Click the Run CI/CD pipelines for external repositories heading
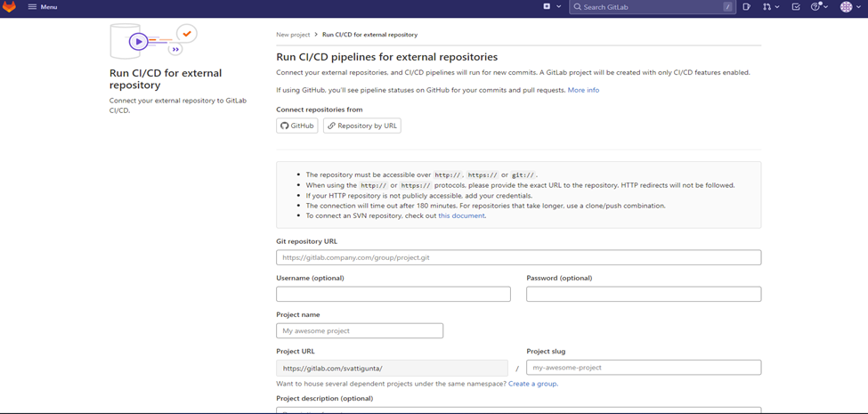 click(387, 56)
